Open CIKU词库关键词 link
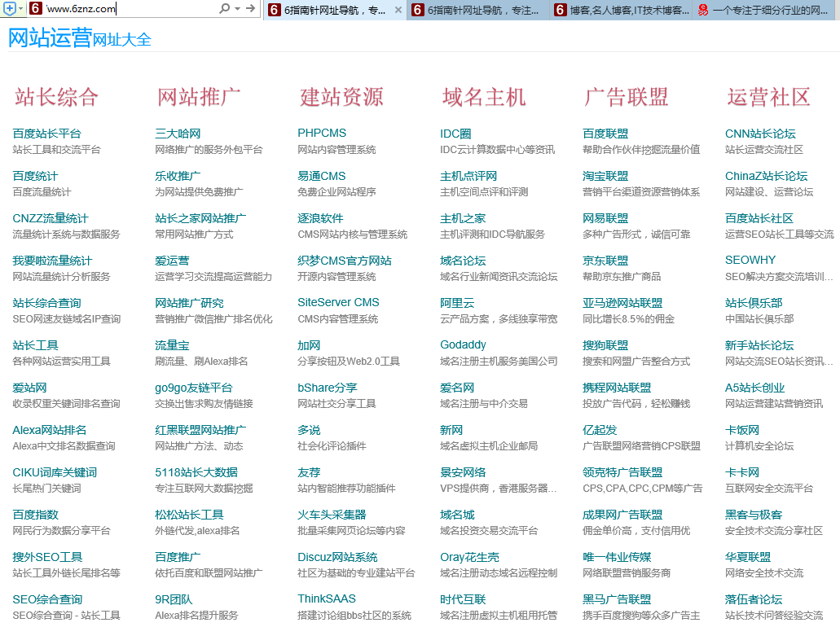Viewport: 840px width, 627px height. [55, 471]
